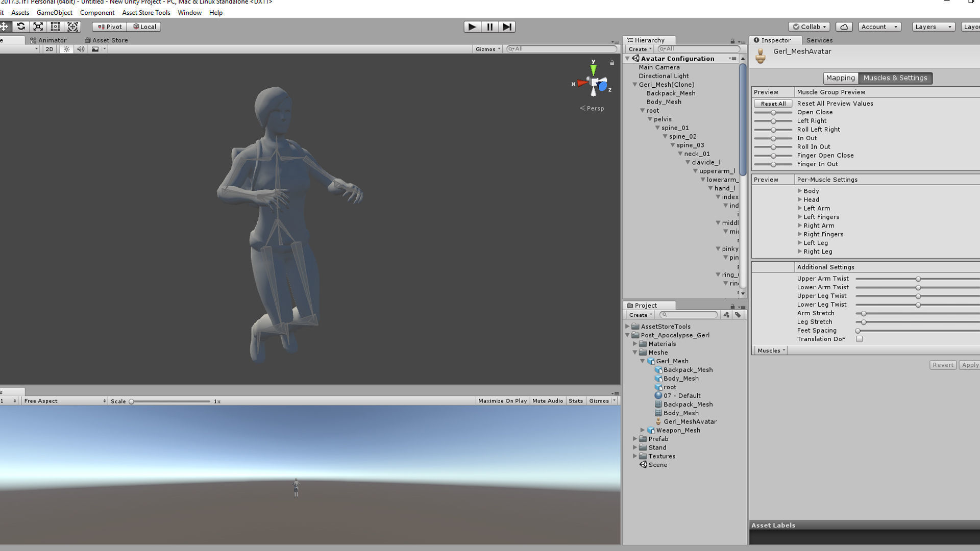Image resolution: width=980 pixels, height=551 pixels.
Task: Click the cloud Services icon
Action: pos(844,27)
